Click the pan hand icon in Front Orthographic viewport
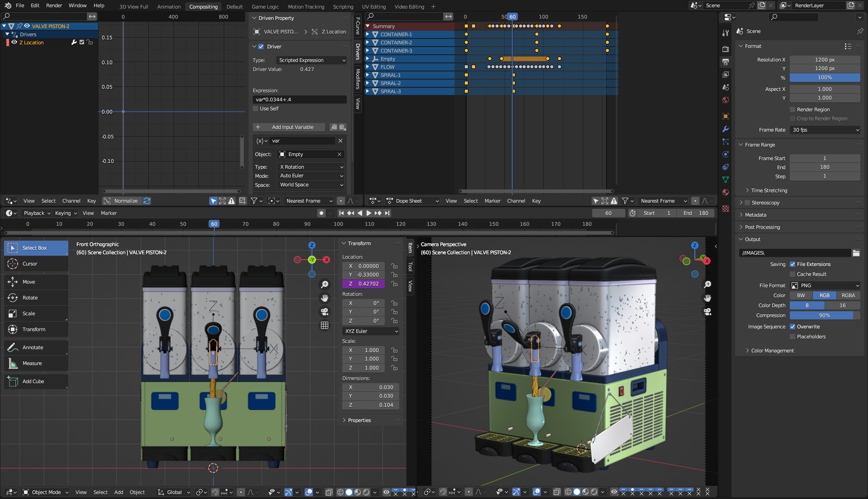 pos(325,298)
